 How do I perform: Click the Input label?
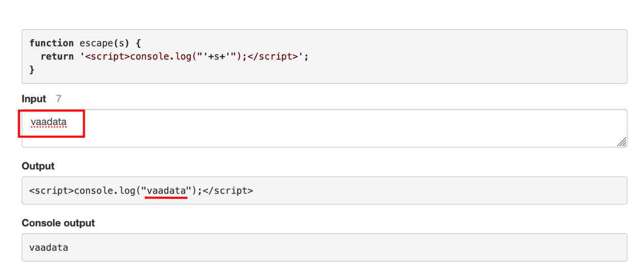[x=34, y=99]
